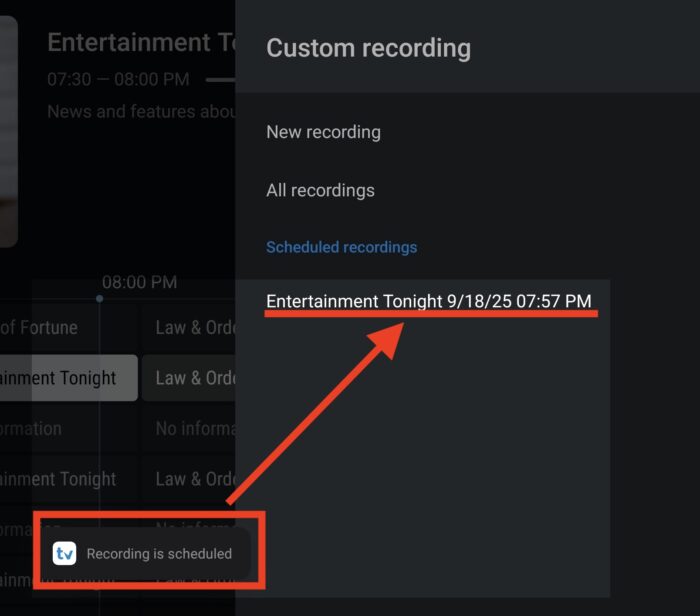Select the highlighted Entertainment Tonight guide cell

point(66,378)
